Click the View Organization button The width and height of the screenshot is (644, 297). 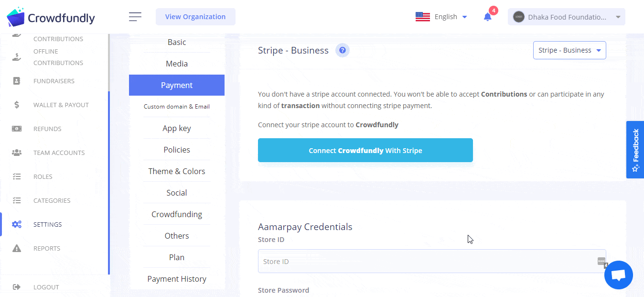[x=195, y=17]
